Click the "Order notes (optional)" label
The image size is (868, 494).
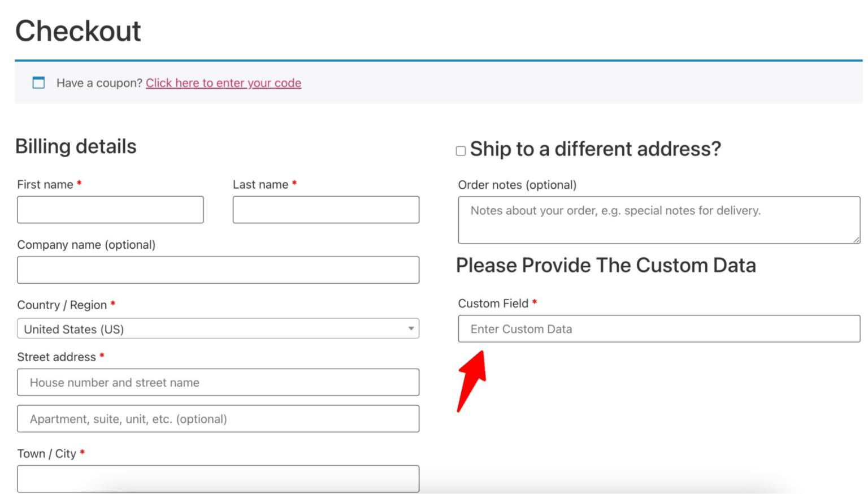517,185
